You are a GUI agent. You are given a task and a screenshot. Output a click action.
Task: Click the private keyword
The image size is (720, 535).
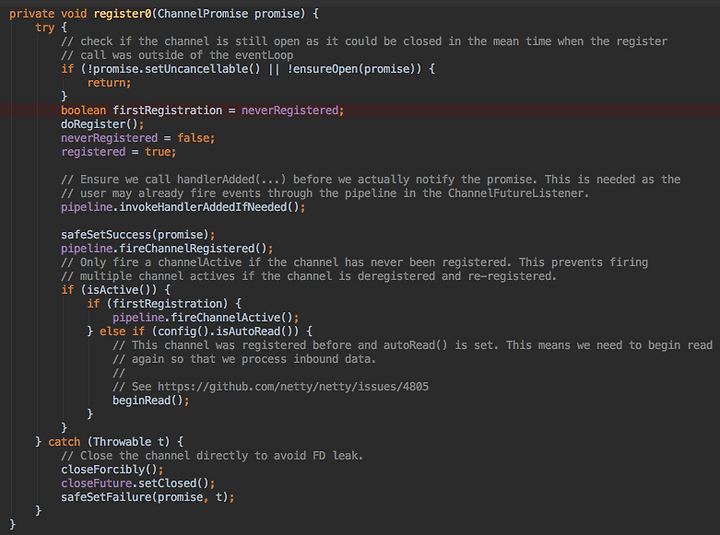pyautogui.click(x=32, y=14)
